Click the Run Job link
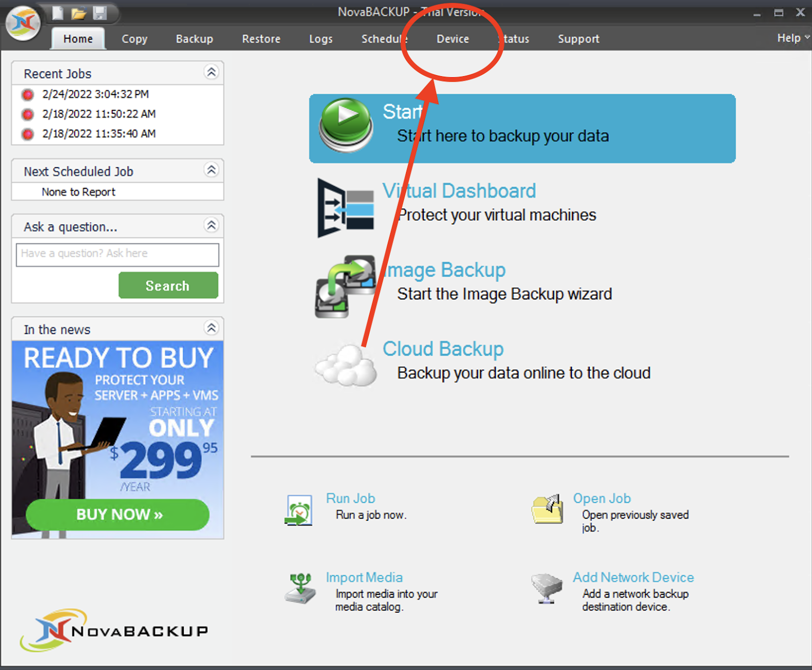 [x=350, y=498]
